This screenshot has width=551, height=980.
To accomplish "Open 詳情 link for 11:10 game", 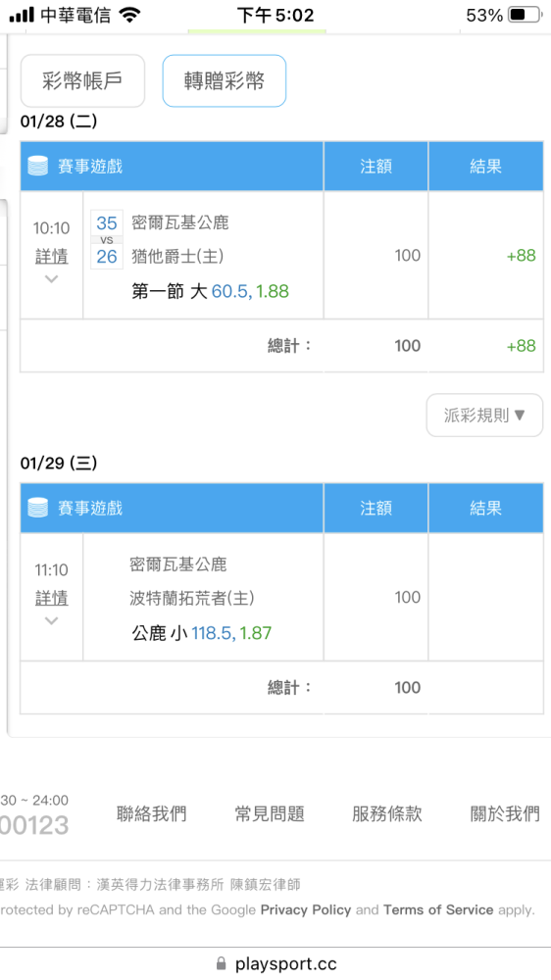I will click(51, 598).
